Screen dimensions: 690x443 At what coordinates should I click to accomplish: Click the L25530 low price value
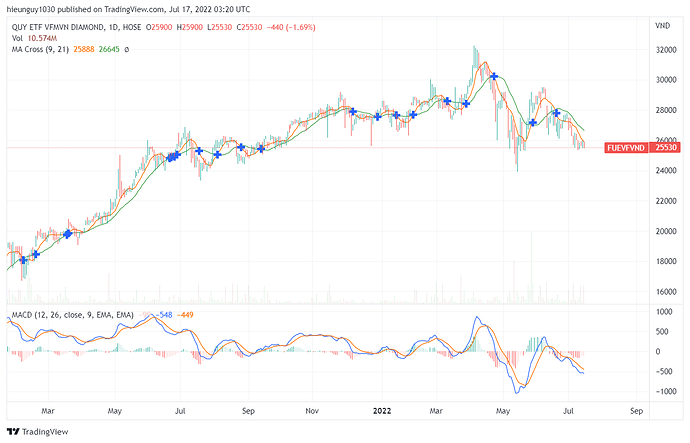[x=220, y=27]
